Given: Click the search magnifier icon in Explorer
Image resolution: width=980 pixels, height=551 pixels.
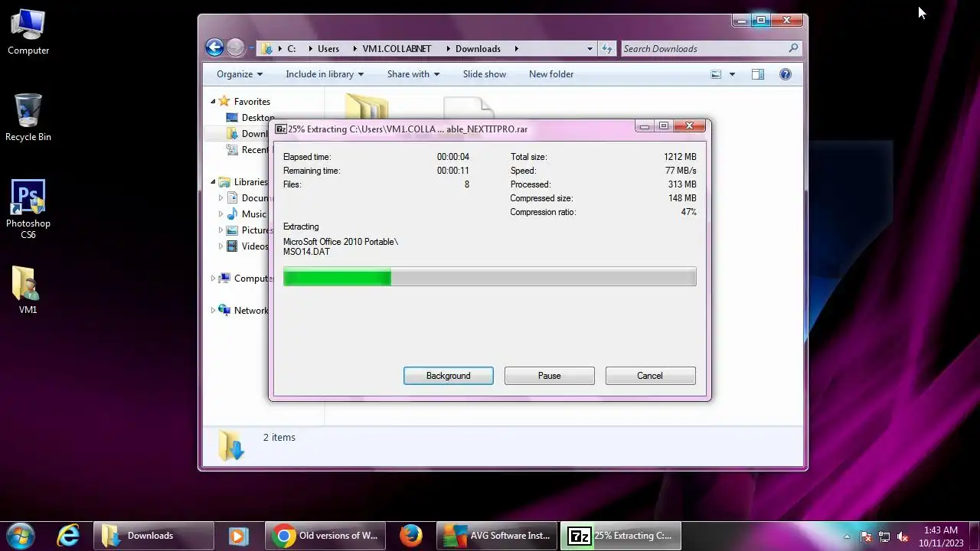Looking at the screenshot, I should click(x=793, y=48).
